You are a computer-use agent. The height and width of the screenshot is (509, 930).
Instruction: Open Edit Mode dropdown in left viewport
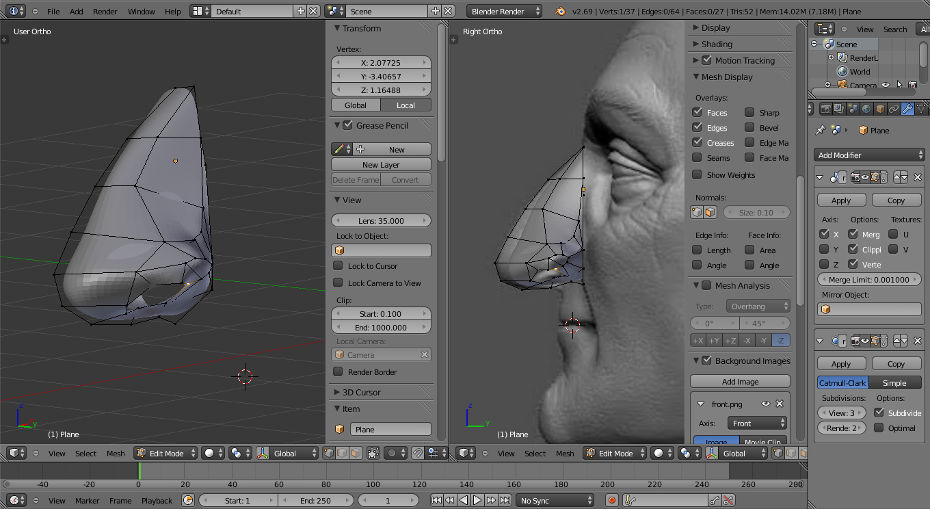point(165,453)
